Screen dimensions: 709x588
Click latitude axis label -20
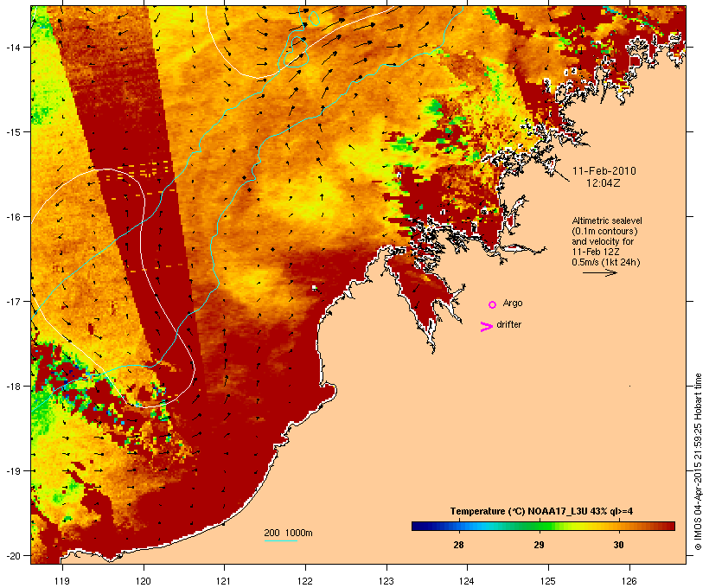point(13,556)
